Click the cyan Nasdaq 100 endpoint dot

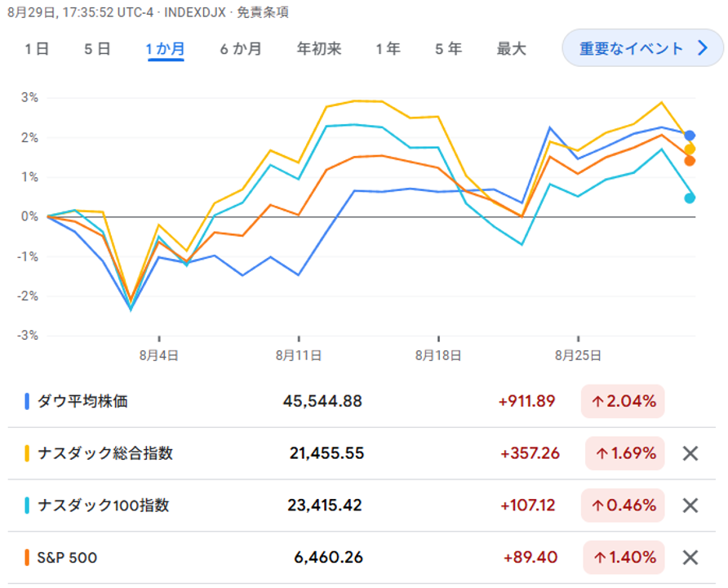pyautogui.click(x=690, y=198)
